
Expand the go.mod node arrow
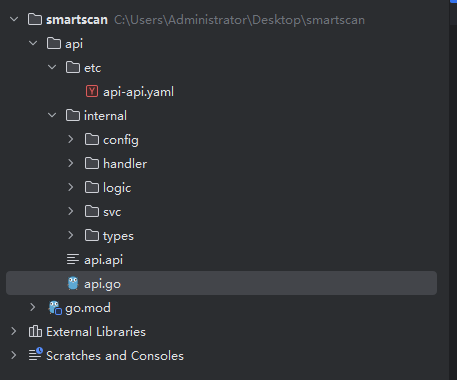[33, 307]
